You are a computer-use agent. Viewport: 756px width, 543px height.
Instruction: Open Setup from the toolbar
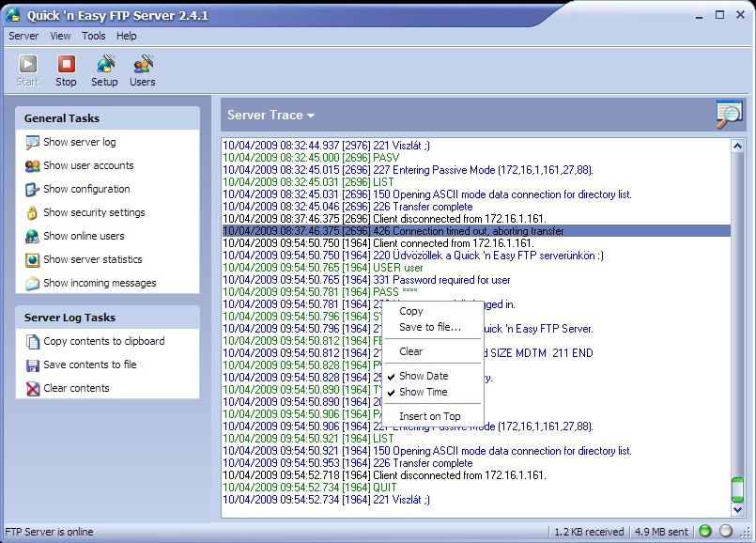[105, 64]
